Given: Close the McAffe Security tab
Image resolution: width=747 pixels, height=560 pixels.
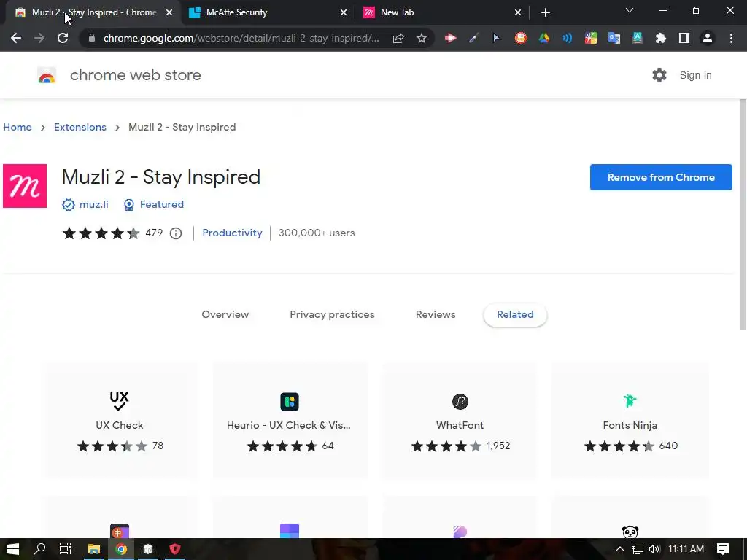Looking at the screenshot, I should [344, 13].
